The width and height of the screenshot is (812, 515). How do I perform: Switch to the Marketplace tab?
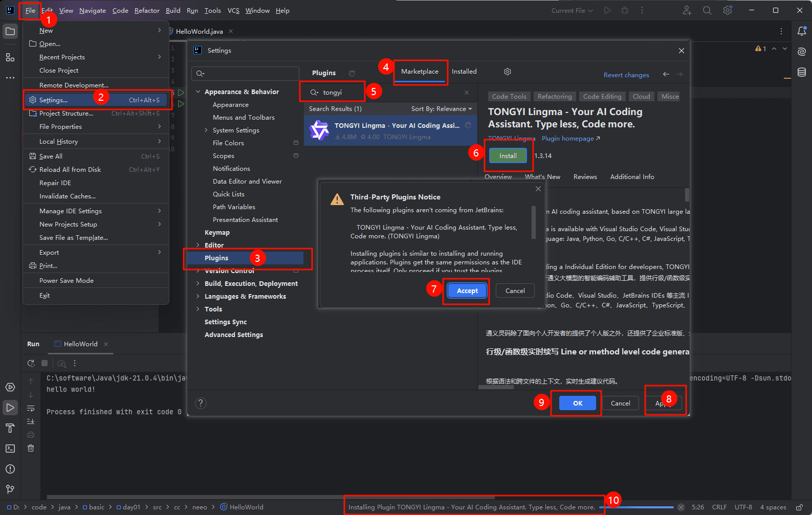click(x=420, y=72)
